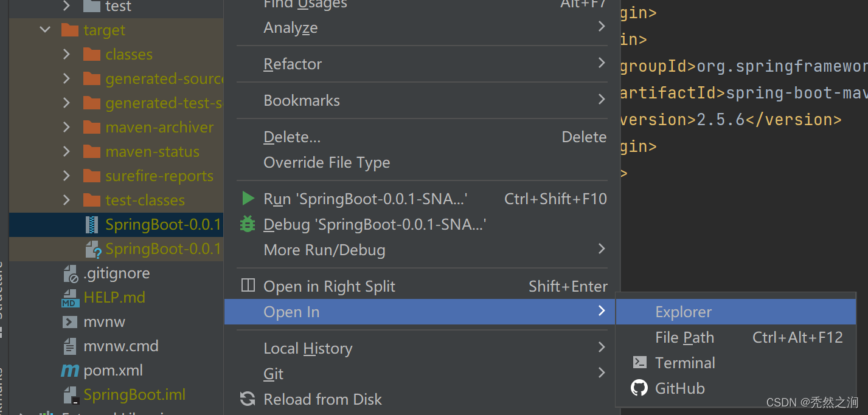Expand the maven-status folder
The image size is (868, 415).
(66, 151)
